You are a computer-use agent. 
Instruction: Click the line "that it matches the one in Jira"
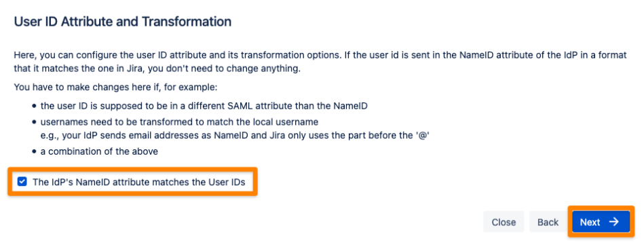(157, 69)
